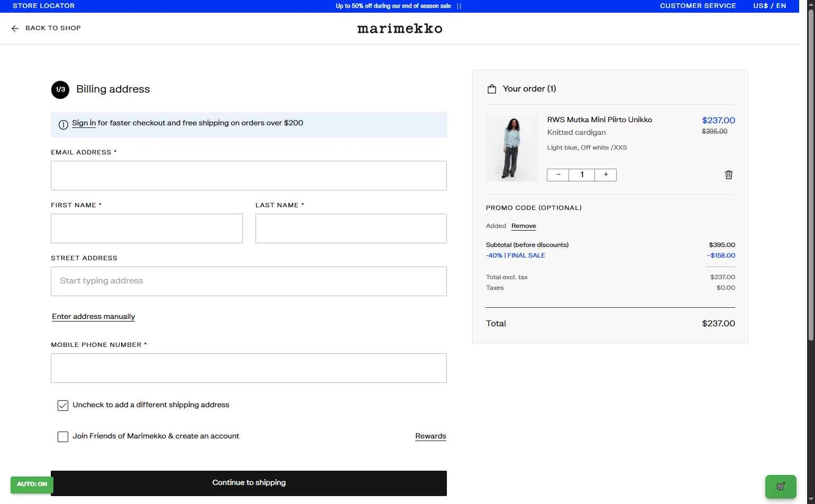Image resolution: width=815 pixels, height=504 pixels.
Task: Click the cardigan product thumbnail image
Action: pos(511,149)
